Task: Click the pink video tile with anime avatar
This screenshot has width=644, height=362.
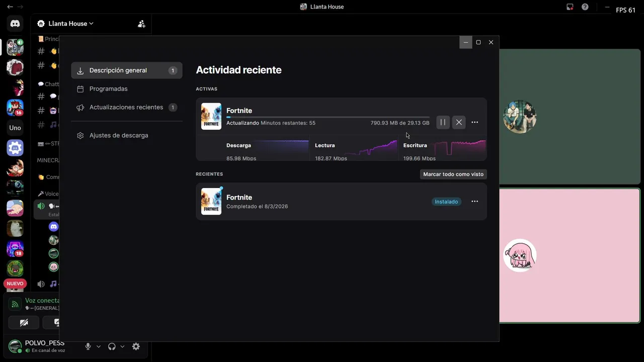Action: coord(570,255)
